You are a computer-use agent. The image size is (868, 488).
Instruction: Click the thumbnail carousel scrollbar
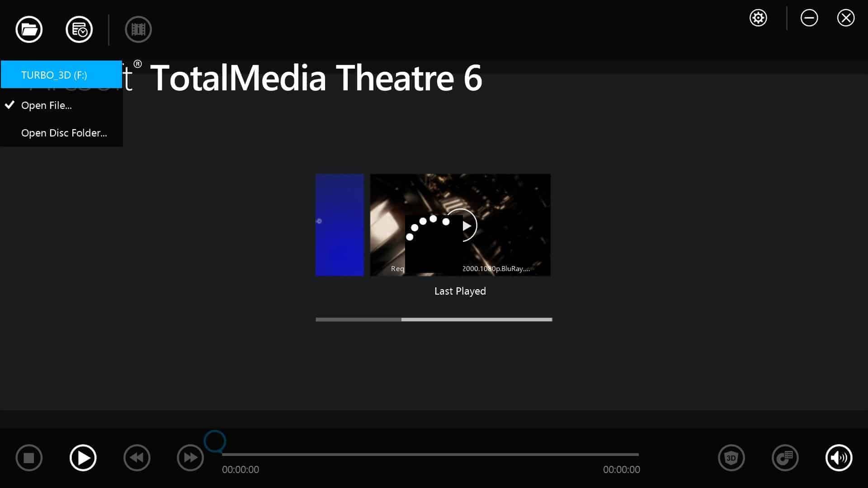click(434, 319)
